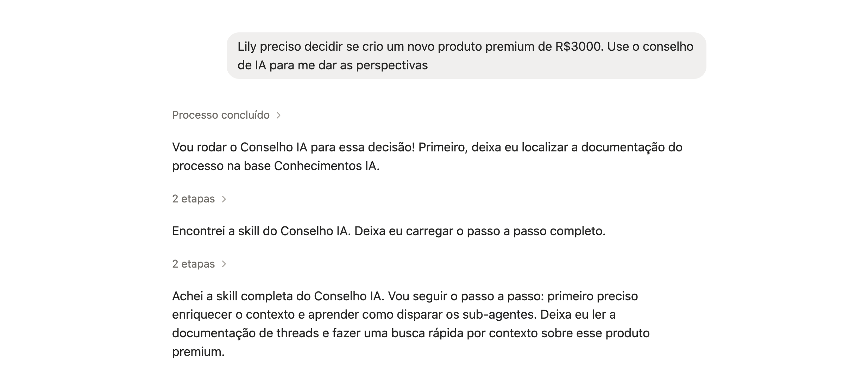
Task: Click the chevron beside "Processo concluído"
Action: (x=278, y=115)
